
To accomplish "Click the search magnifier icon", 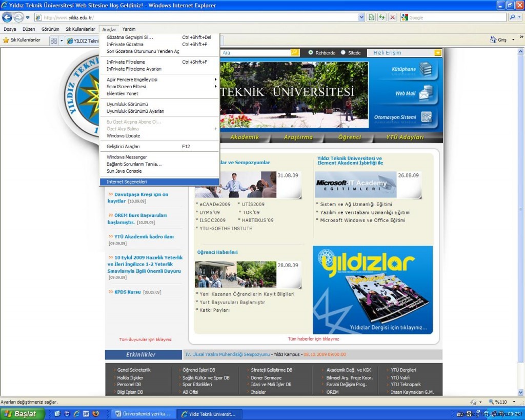I will click(x=512, y=17).
